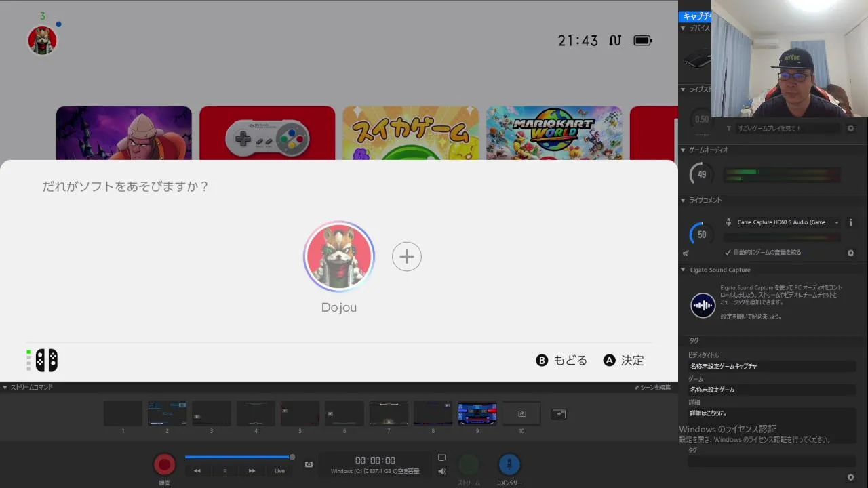Open livestream title settings gear
Viewport: 868px width, 488px height.
click(851, 128)
